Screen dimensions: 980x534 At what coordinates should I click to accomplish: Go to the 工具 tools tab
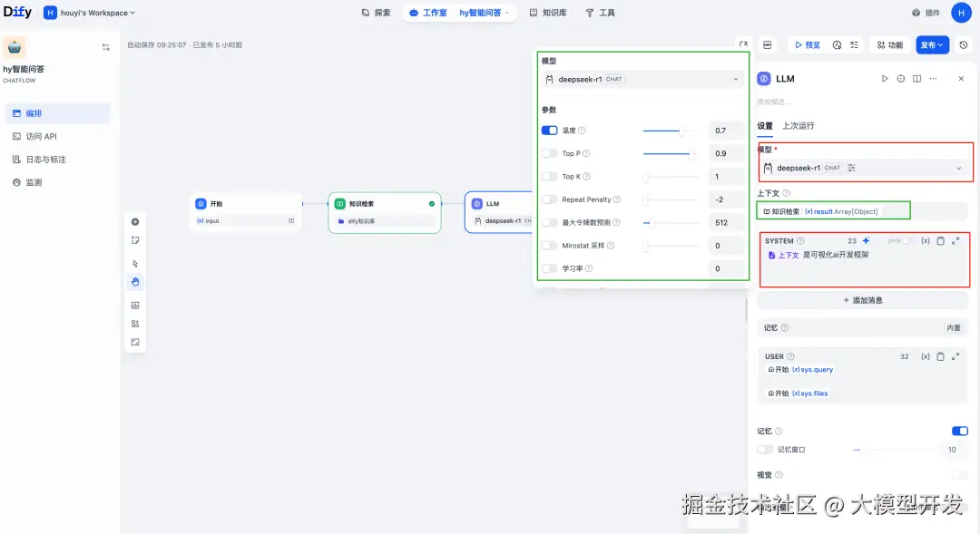tap(600, 13)
